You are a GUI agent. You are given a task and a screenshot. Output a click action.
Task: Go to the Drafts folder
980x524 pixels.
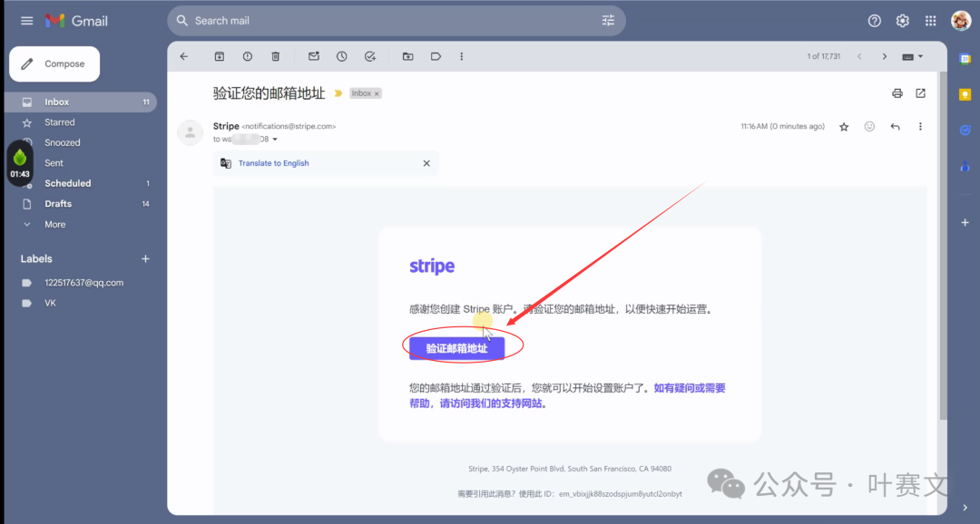tap(58, 204)
